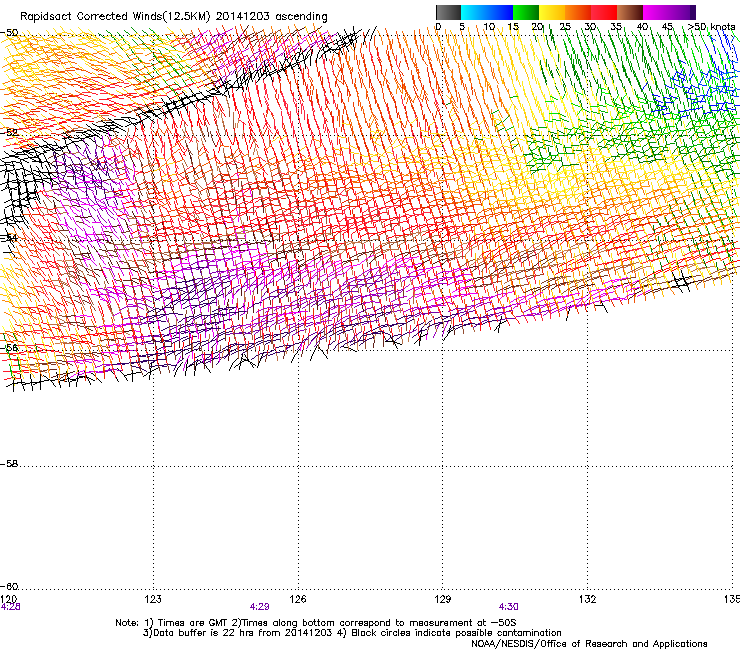
Task: Click the cyan legend swatch near 5 knots
Action: click(x=473, y=12)
